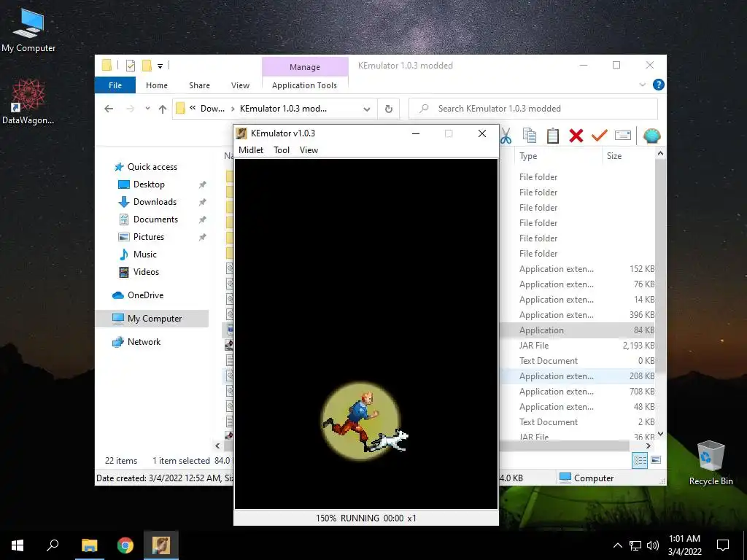Select Pictures in the navigation pane
The image size is (747, 560).
click(149, 237)
